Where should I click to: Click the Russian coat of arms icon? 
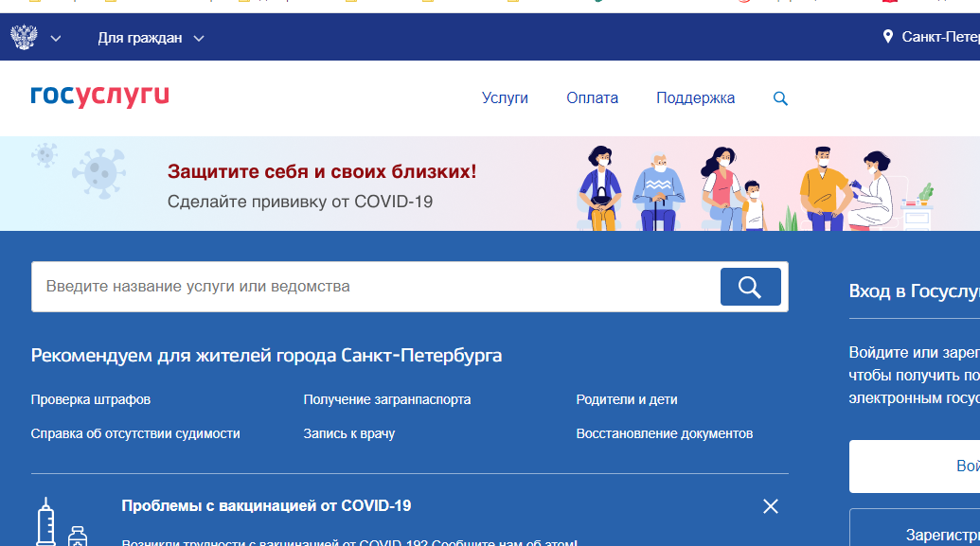(24, 38)
